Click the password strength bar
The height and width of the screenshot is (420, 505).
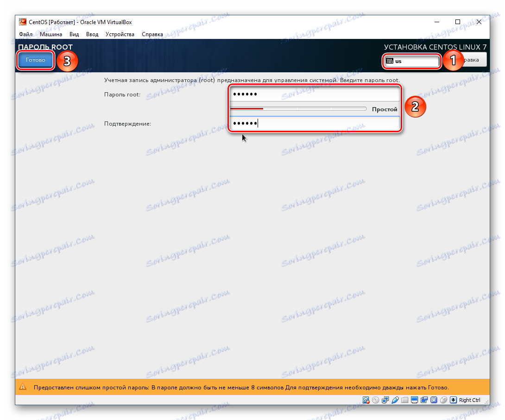pos(298,109)
